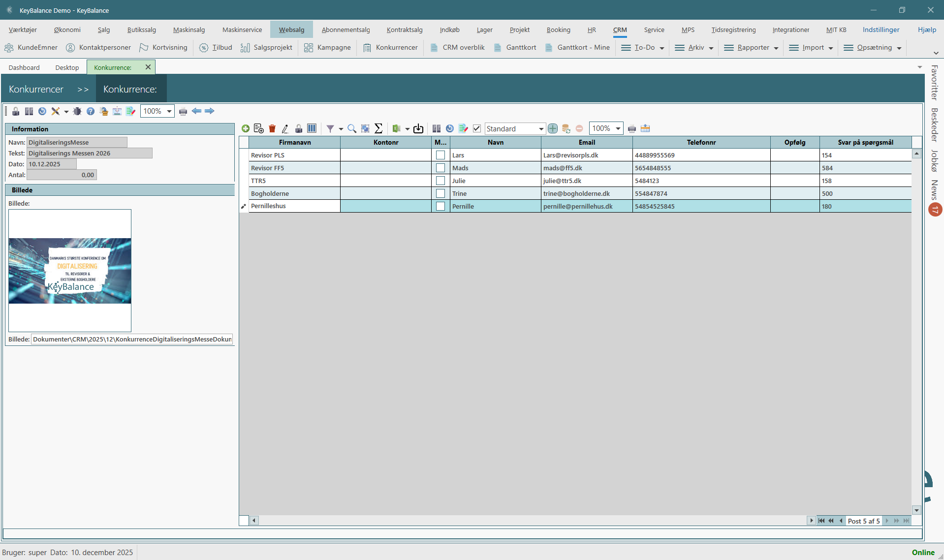Click the sigma summation icon
This screenshot has width=944, height=560.
pos(378,128)
